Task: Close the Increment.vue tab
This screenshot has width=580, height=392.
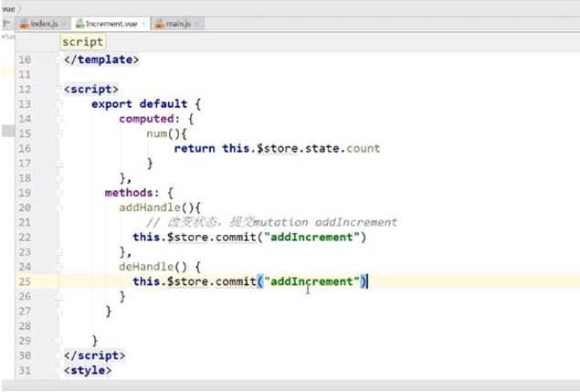Action: tap(144, 25)
